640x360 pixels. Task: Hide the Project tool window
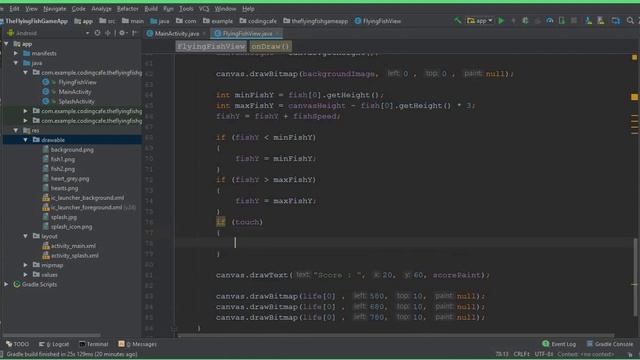click(x=134, y=33)
